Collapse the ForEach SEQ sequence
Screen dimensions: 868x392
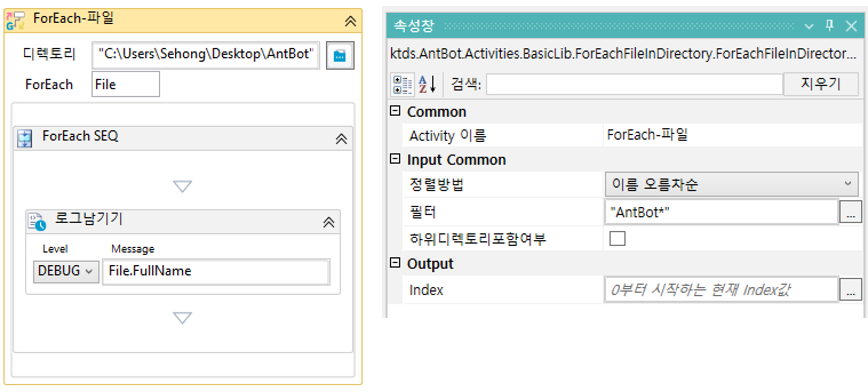click(x=341, y=139)
